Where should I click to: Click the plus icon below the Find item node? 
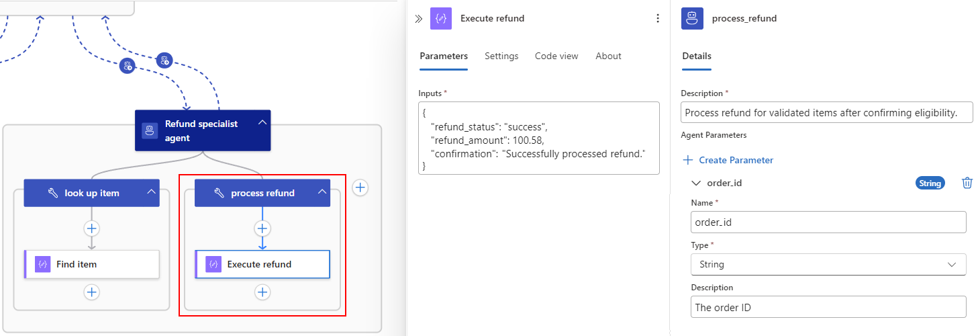(x=92, y=292)
